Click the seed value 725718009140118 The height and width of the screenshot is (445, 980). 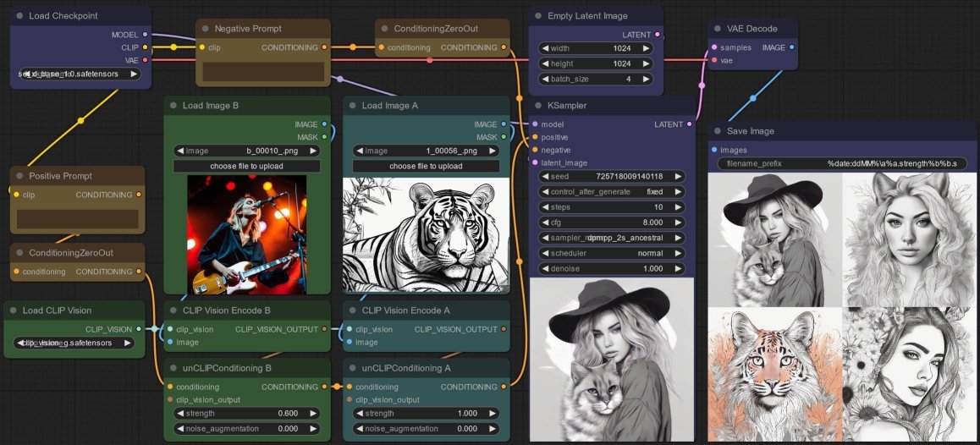point(630,176)
